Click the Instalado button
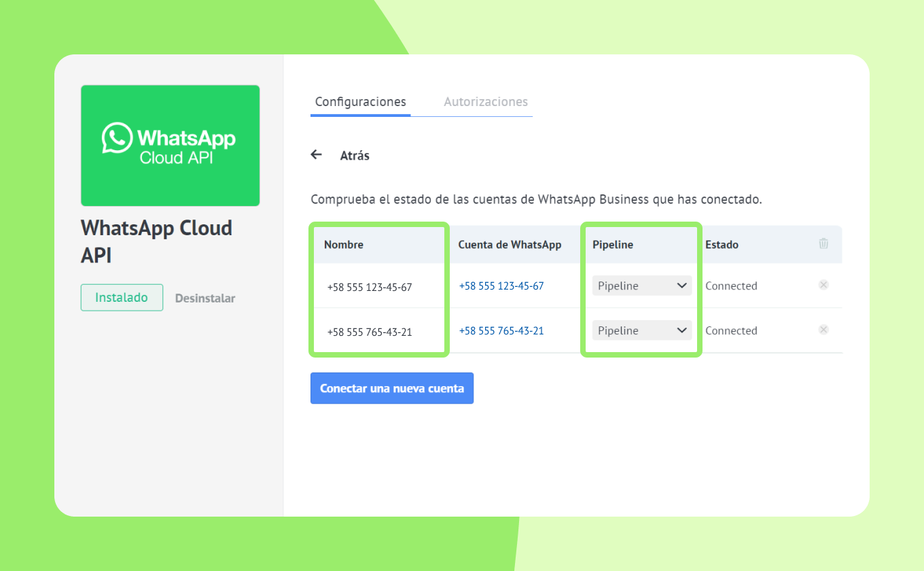This screenshot has height=571, width=924. coord(122,298)
